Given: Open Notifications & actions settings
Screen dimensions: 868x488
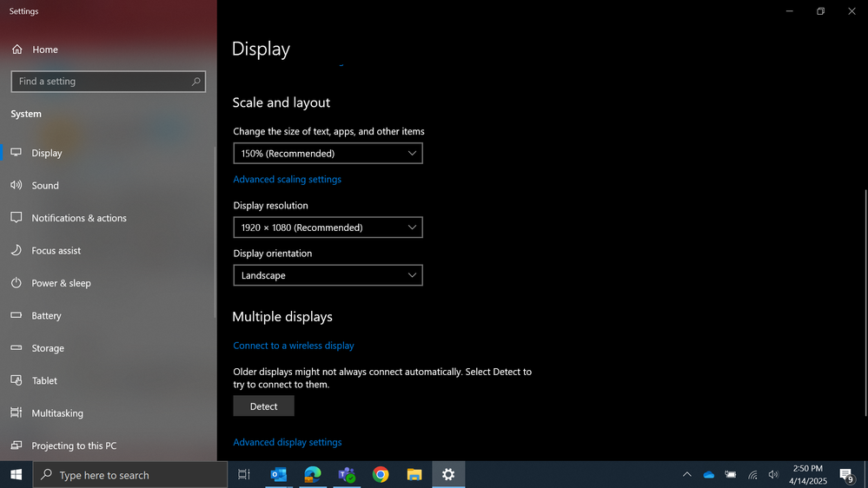Looking at the screenshot, I should click(x=78, y=218).
